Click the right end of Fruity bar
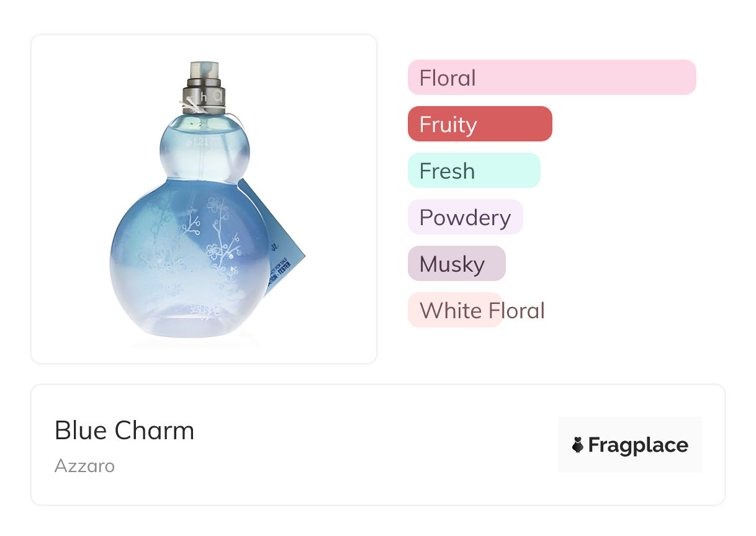 point(539,124)
